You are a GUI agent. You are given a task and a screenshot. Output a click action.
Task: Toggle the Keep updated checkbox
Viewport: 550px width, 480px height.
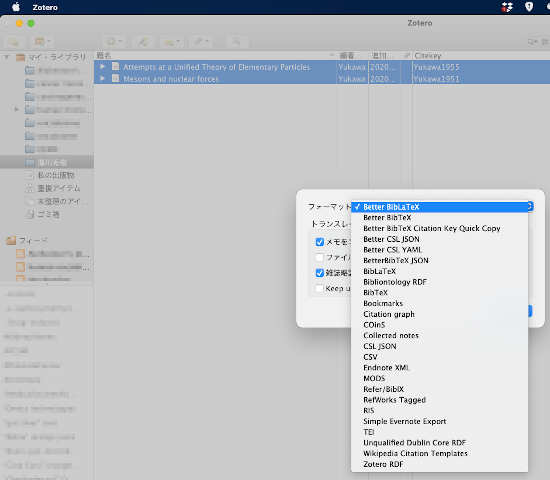click(320, 288)
